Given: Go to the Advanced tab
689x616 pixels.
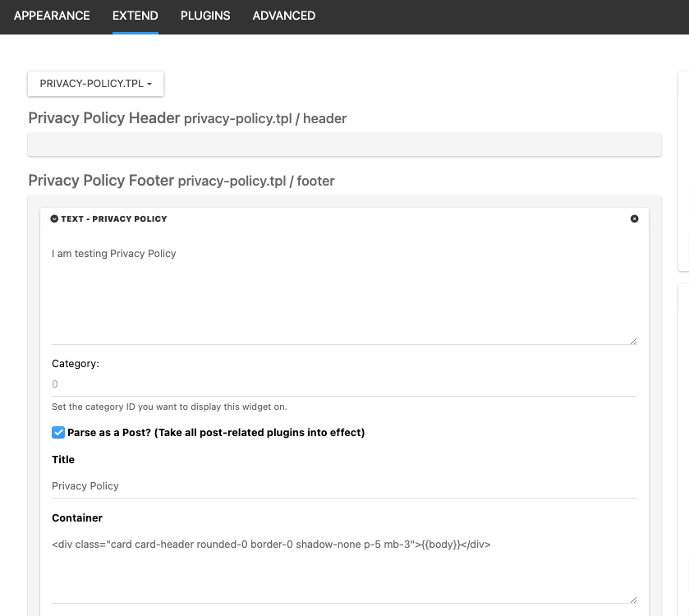Looking at the screenshot, I should (x=283, y=16).
